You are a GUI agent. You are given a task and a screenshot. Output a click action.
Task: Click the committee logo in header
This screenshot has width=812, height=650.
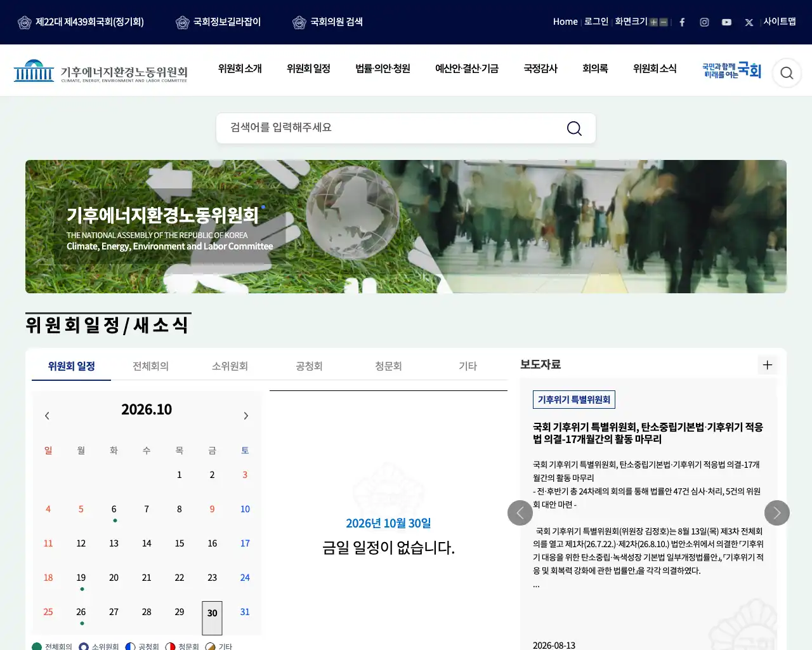(x=101, y=71)
